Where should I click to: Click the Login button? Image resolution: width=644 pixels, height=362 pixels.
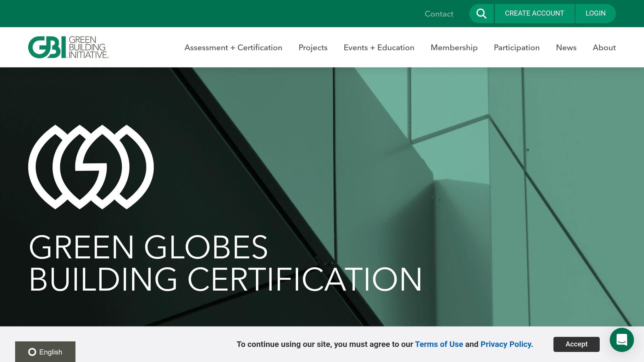(596, 14)
